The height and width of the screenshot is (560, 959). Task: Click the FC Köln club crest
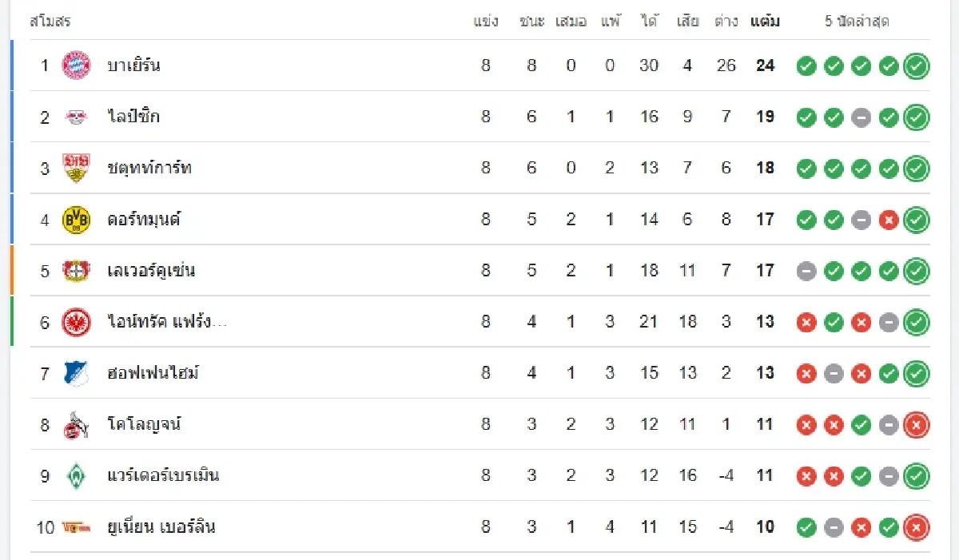pyautogui.click(x=77, y=424)
